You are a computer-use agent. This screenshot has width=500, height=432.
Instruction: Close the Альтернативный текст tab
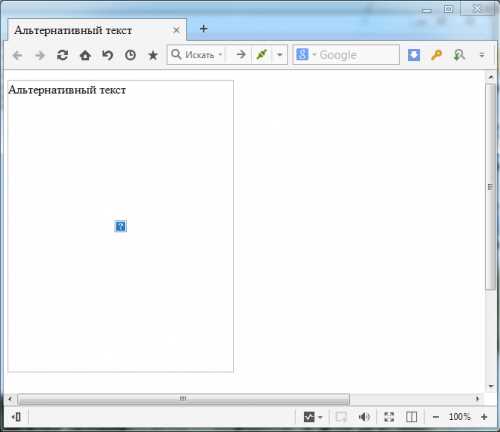pos(176,30)
